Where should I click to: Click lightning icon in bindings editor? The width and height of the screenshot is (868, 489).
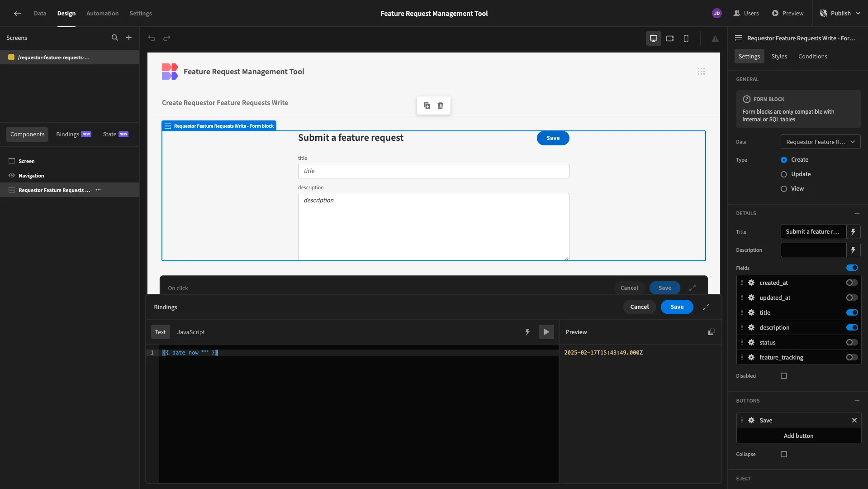(x=527, y=332)
